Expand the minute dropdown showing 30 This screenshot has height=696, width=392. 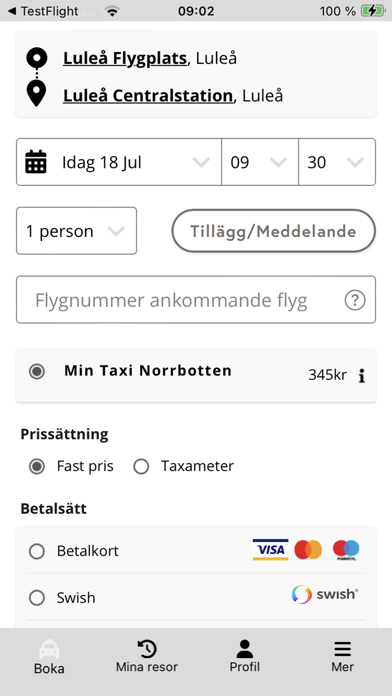coord(337,162)
